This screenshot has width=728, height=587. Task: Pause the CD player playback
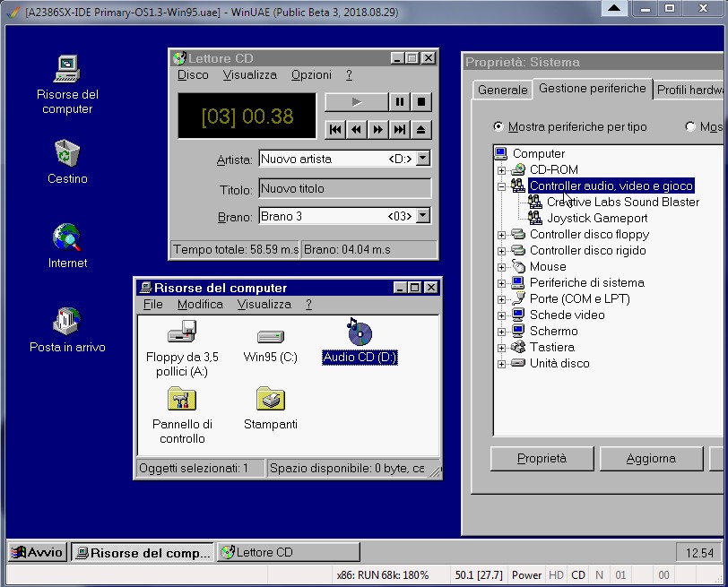click(400, 102)
